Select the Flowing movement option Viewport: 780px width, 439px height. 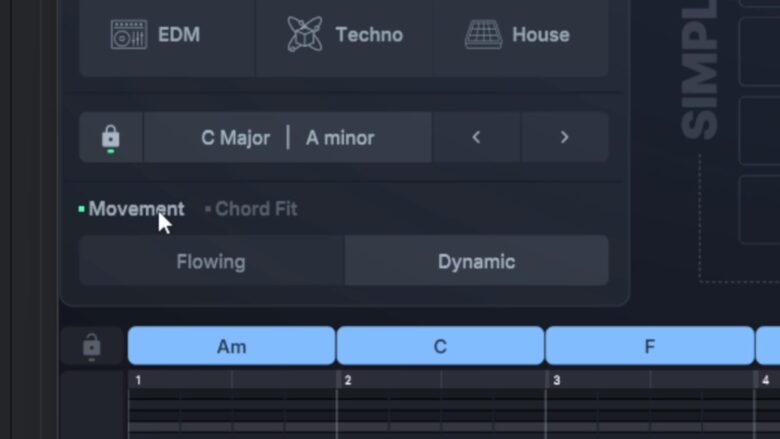tap(211, 262)
